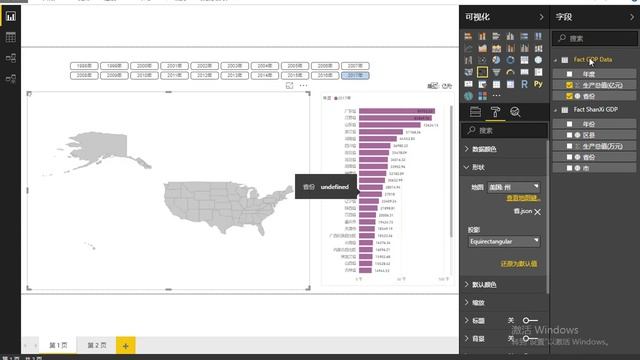
Task: Open map visual's More options ellipsis
Action: 303,85
